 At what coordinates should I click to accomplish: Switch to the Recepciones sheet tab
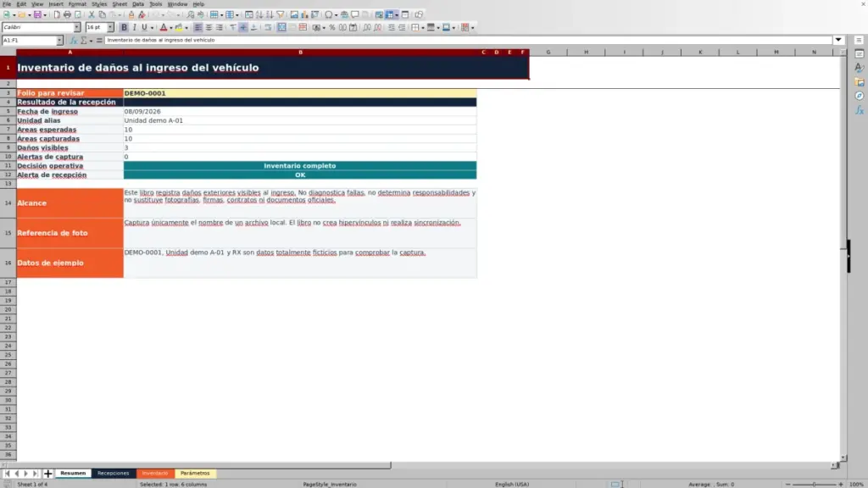pyautogui.click(x=113, y=474)
